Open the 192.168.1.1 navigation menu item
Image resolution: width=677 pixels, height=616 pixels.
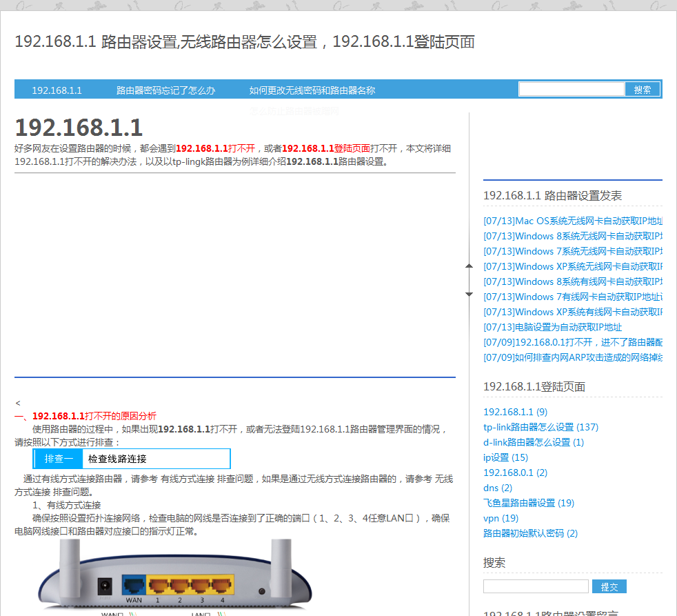(57, 90)
